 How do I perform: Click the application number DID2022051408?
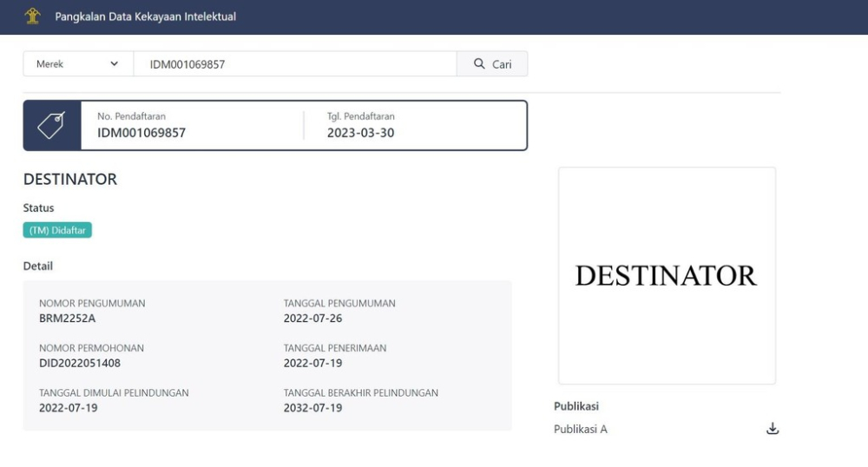tap(80, 363)
